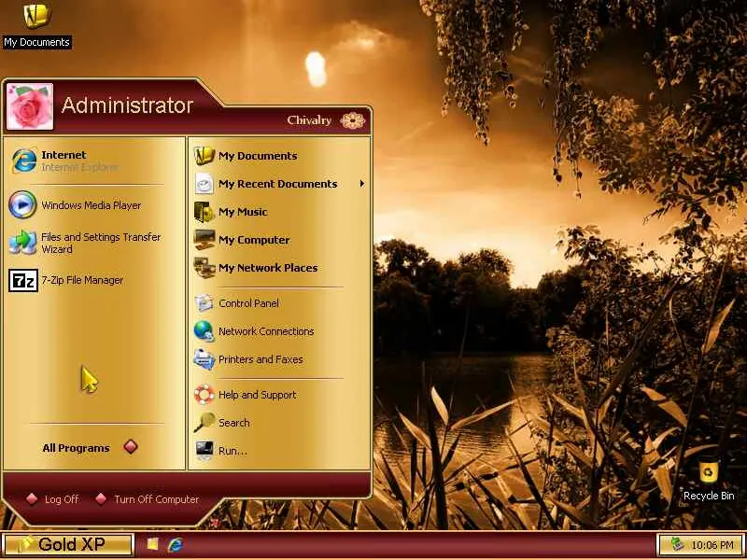The image size is (747, 560).
Task: Click the Run... label
Action: tap(233, 451)
